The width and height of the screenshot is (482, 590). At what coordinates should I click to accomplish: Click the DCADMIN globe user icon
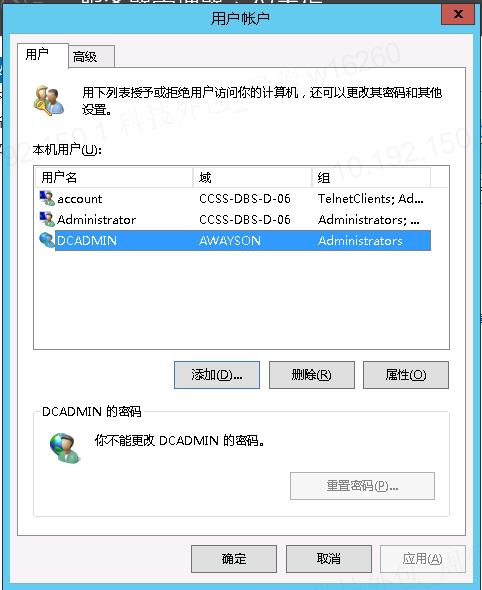click(x=47, y=240)
